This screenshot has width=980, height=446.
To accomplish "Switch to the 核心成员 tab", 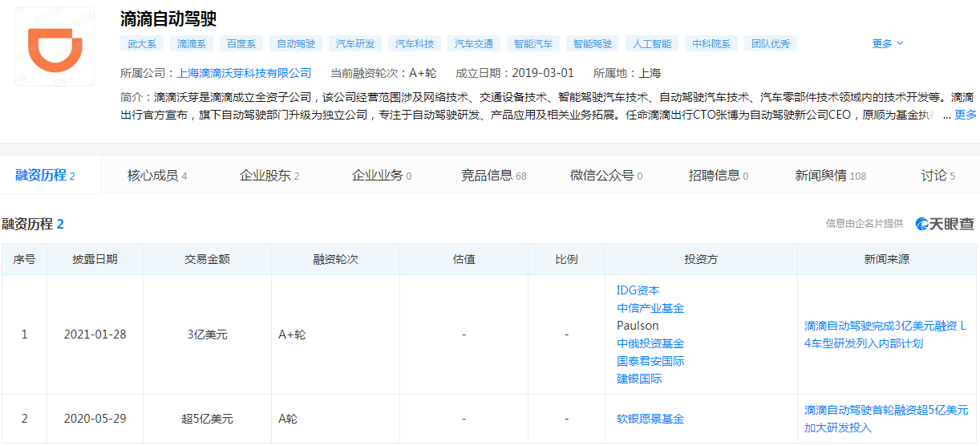I will [157, 175].
